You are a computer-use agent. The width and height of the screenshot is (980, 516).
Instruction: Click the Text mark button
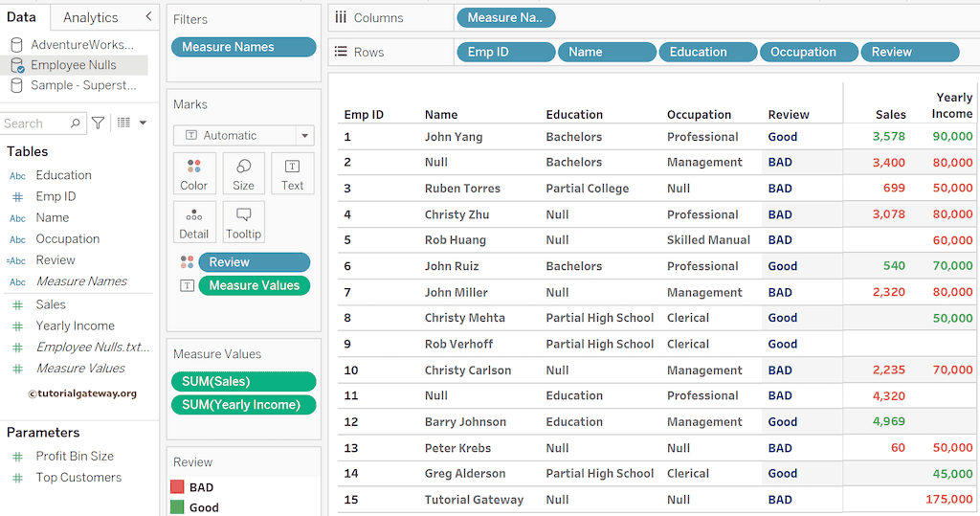point(292,174)
